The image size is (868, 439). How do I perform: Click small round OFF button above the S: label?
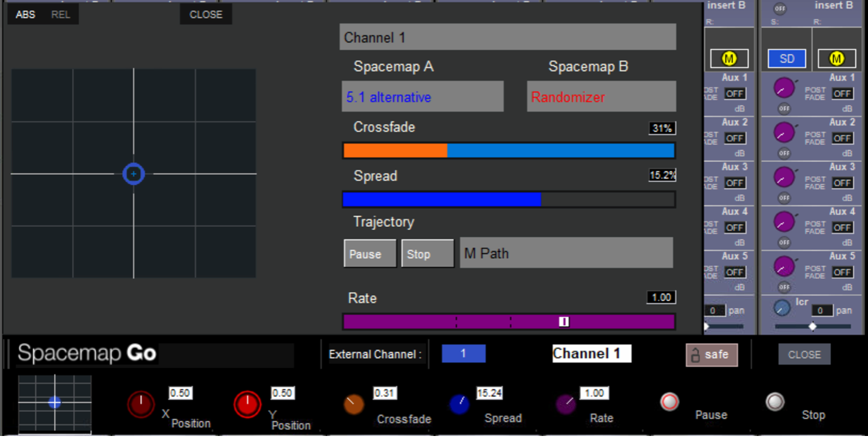[x=780, y=9]
